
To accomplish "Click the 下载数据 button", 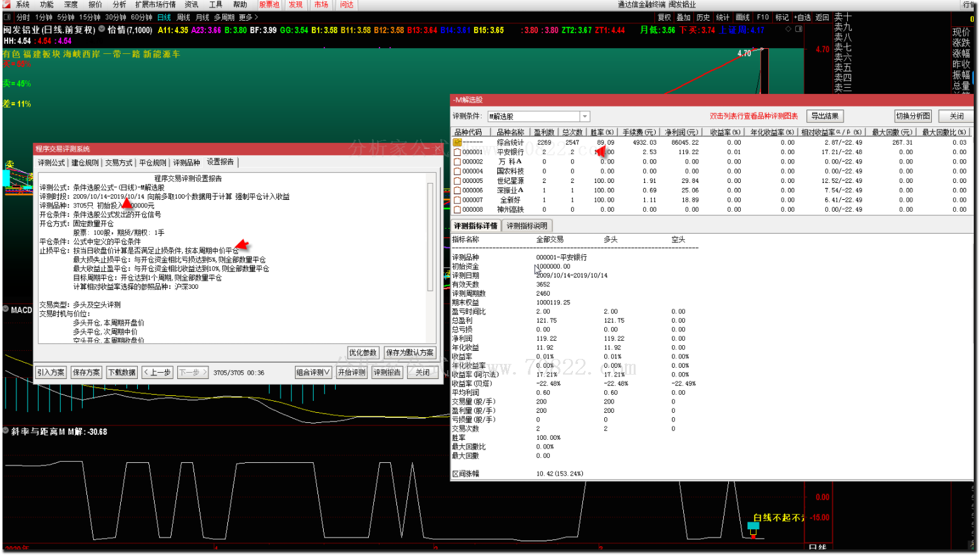I will [x=122, y=372].
